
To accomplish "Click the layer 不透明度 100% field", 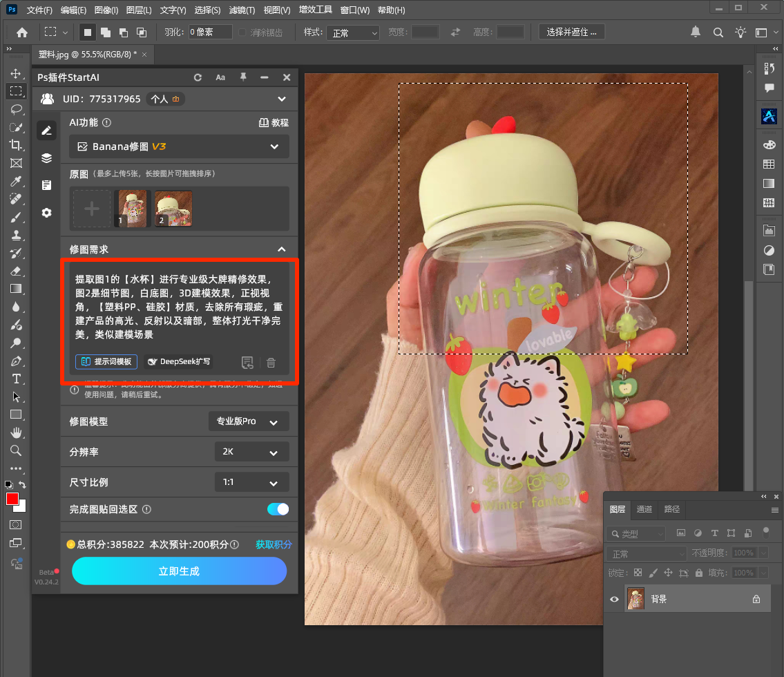I will tap(744, 553).
